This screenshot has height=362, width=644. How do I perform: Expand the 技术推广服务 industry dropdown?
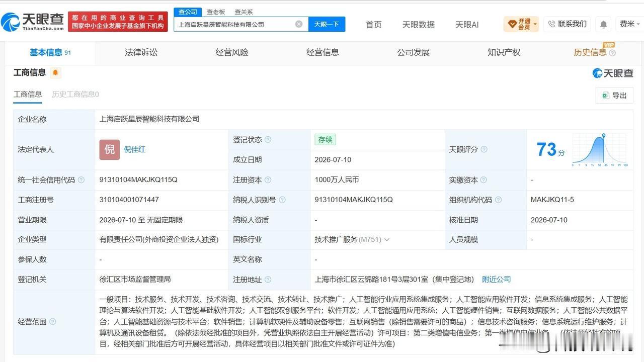[386, 240]
